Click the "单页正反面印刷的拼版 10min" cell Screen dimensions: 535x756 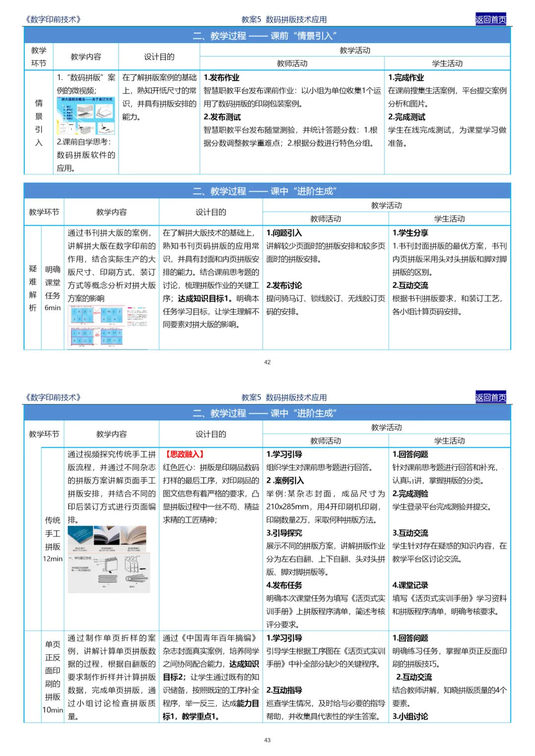(53, 677)
